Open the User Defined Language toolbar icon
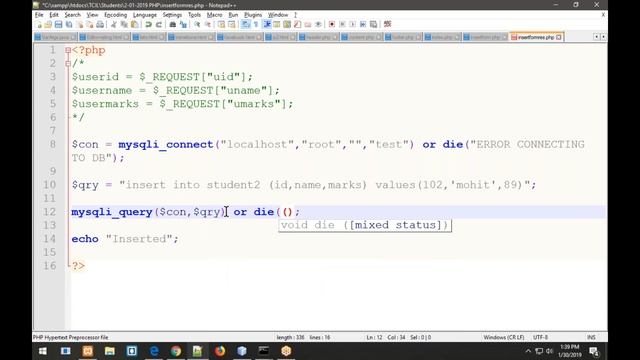This screenshot has height=360, width=640. point(277,24)
